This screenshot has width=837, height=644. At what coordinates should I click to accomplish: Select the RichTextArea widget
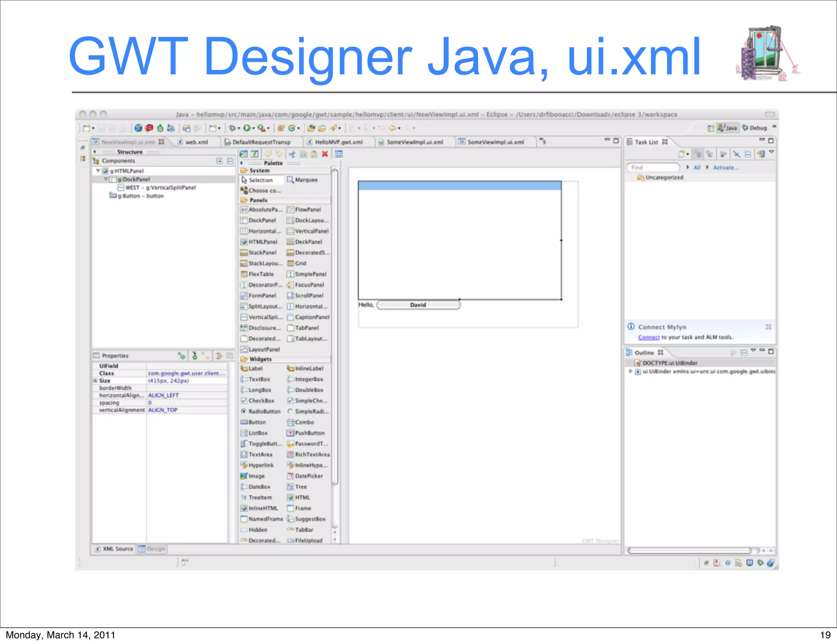(308, 454)
